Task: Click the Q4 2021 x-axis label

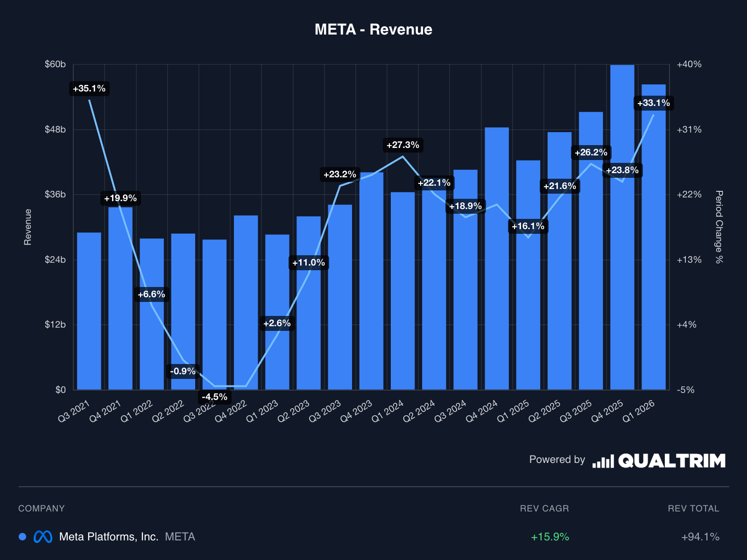Action: pyautogui.click(x=105, y=411)
